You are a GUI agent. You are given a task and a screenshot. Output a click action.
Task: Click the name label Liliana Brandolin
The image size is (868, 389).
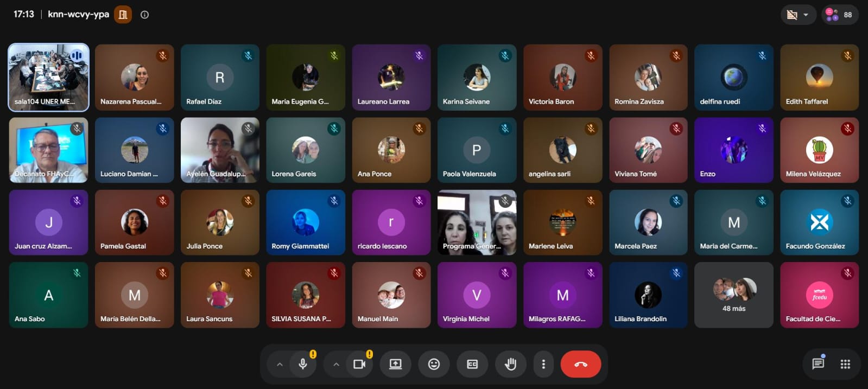(x=641, y=319)
